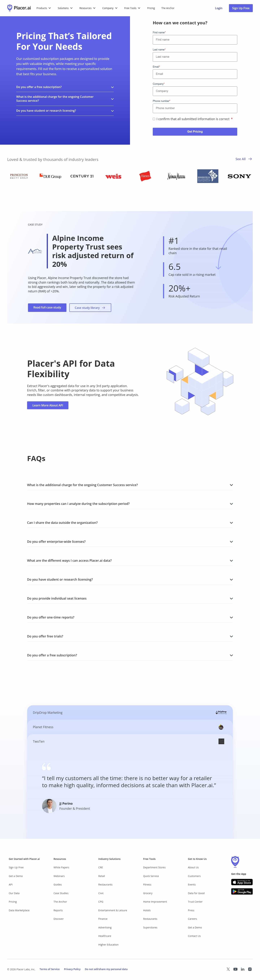The height and width of the screenshot is (980, 260).
Task: Open the Pricing menu item
Action: pos(151,8)
